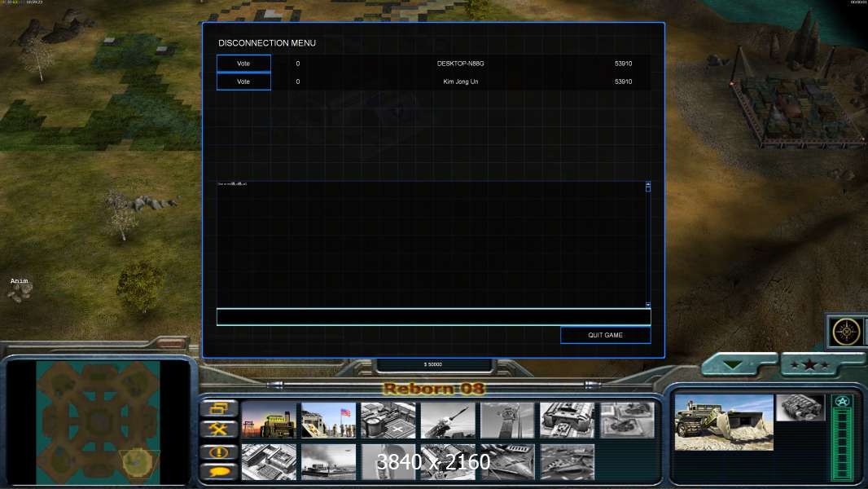Screen dimensions: 868x489
Task: Select the tall tower structure build icon
Action: click(x=507, y=421)
